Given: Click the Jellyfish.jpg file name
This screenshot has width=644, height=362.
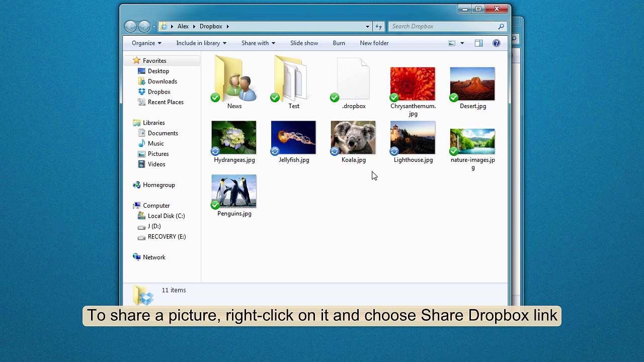Looking at the screenshot, I should (x=294, y=160).
